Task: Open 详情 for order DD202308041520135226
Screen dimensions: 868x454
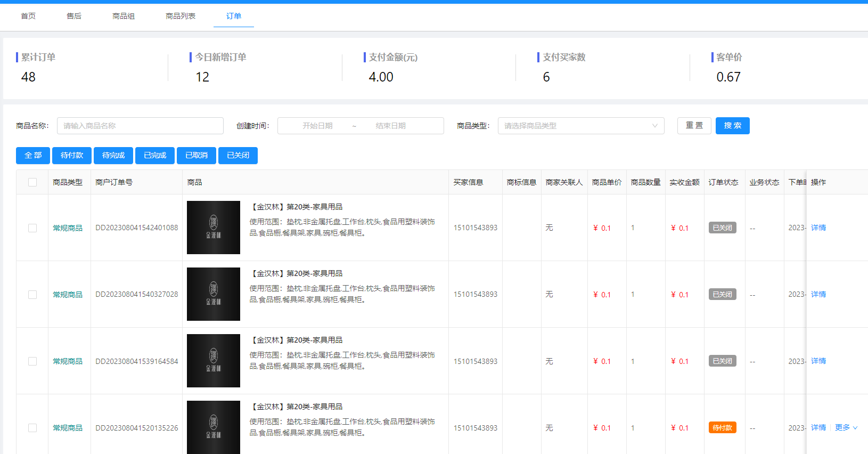Action: click(x=818, y=427)
